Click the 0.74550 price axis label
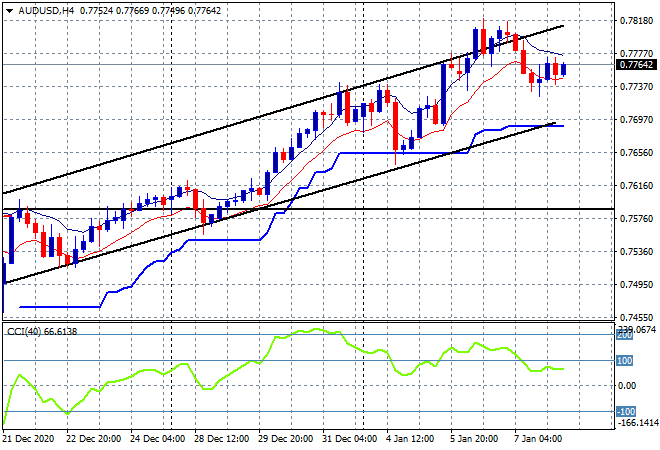Viewport: 660px width, 450px height. (636, 317)
